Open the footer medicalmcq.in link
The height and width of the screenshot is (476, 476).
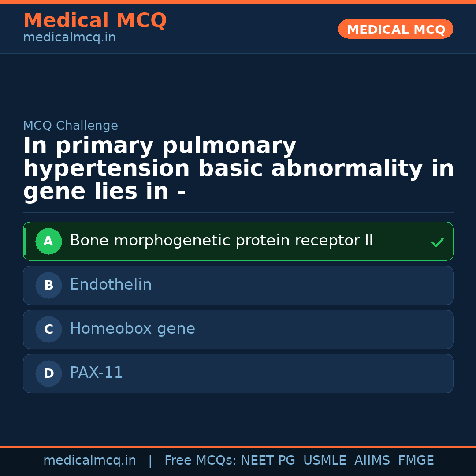coord(89,461)
